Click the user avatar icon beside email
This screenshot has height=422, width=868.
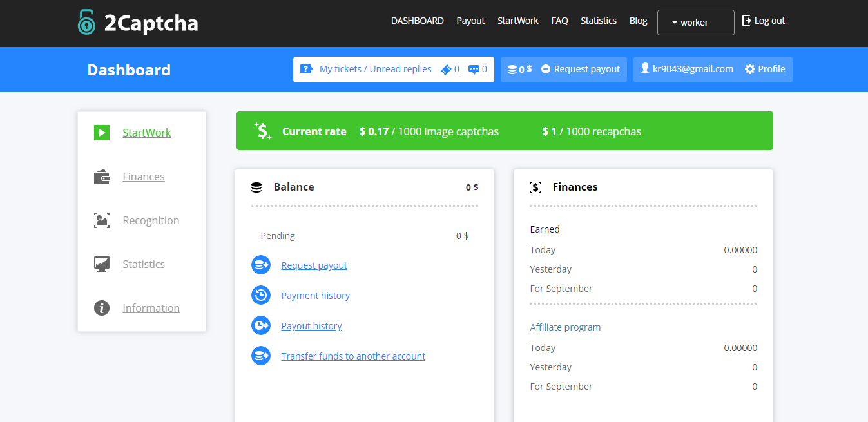click(x=644, y=68)
